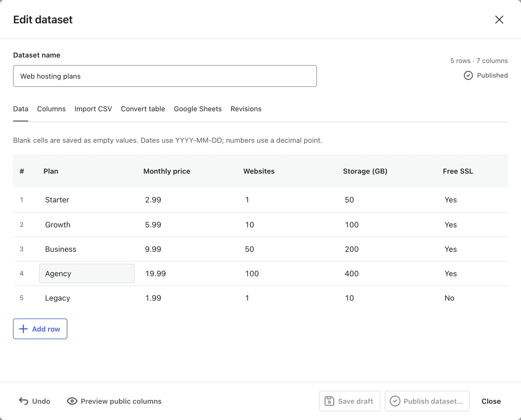Image resolution: width=521 pixels, height=420 pixels.
Task: Open the Google Sheets tab
Action: (x=198, y=109)
